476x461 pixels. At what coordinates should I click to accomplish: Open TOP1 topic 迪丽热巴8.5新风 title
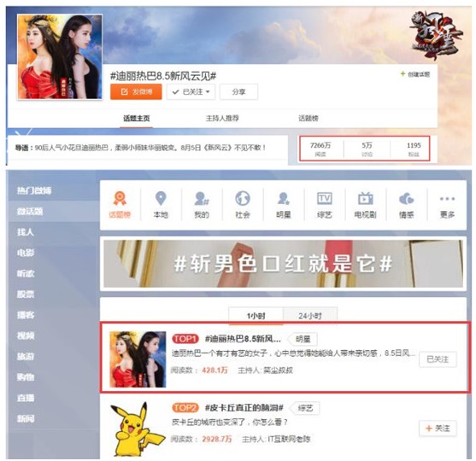coord(243,338)
